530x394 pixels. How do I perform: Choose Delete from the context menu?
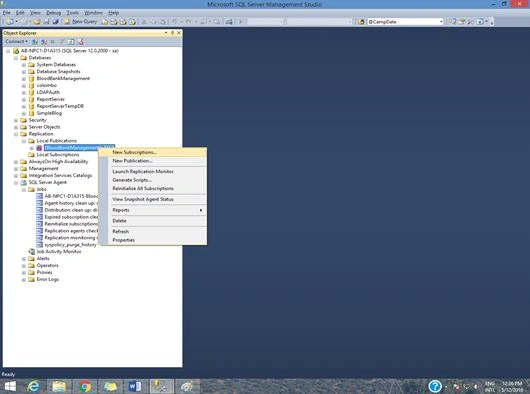(x=153, y=221)
